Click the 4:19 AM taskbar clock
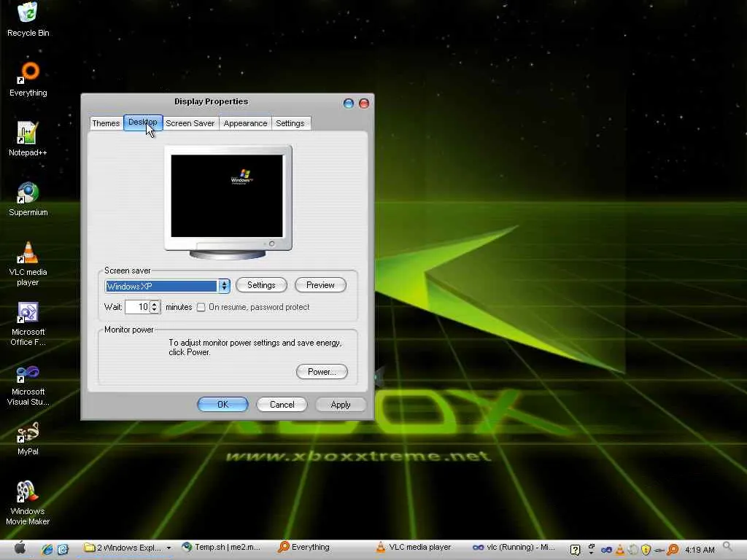Image resolution: width=747 pixels, height=560 pixels. 700,550
